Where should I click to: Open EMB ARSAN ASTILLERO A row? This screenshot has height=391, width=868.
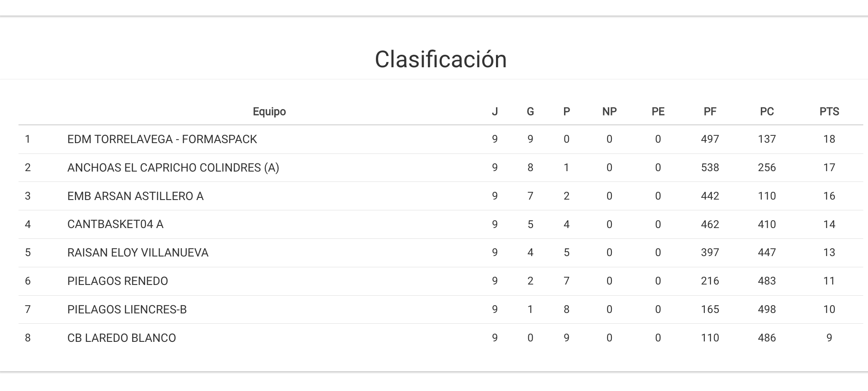pos(135,196)
